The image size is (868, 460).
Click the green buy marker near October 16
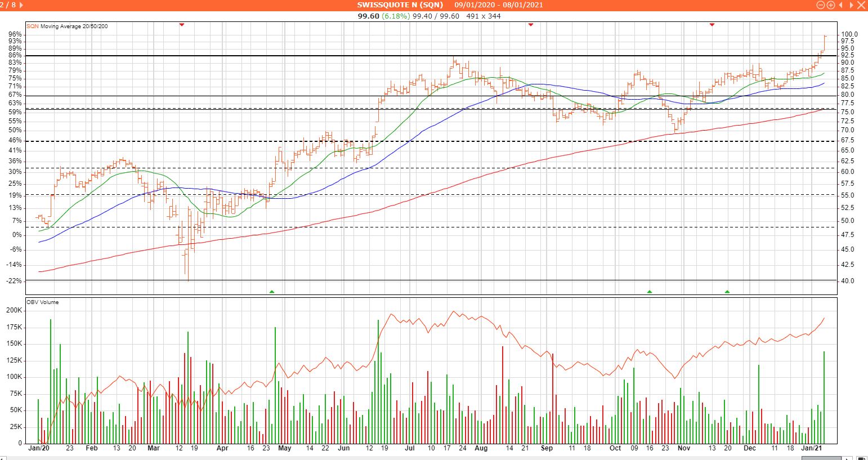(x=650, y=292)
